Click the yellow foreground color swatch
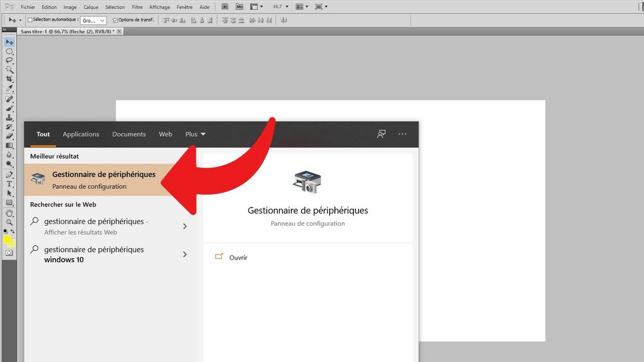 click(x=7, y=239)
